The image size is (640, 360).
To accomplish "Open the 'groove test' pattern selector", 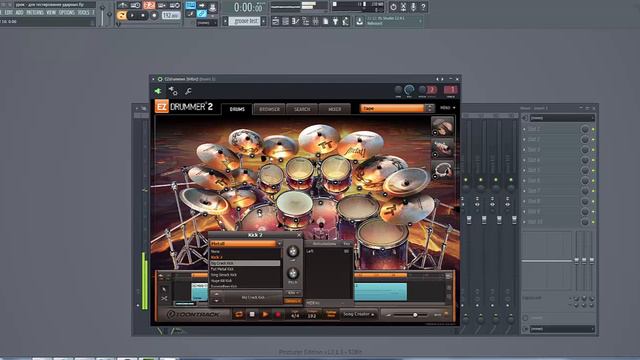I will [244, 21].
